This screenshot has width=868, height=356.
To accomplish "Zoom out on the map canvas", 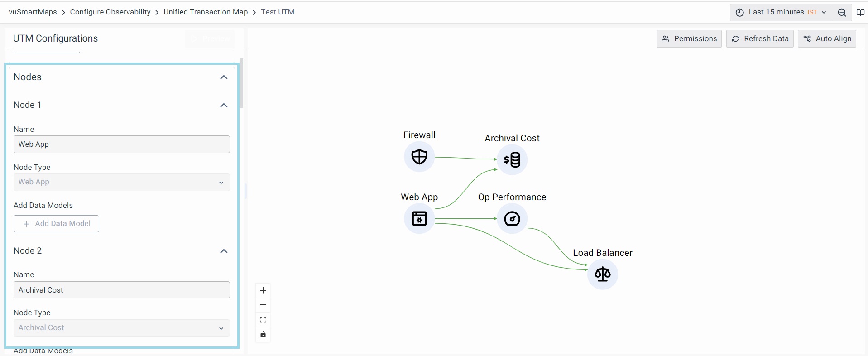I will (263, 305).
